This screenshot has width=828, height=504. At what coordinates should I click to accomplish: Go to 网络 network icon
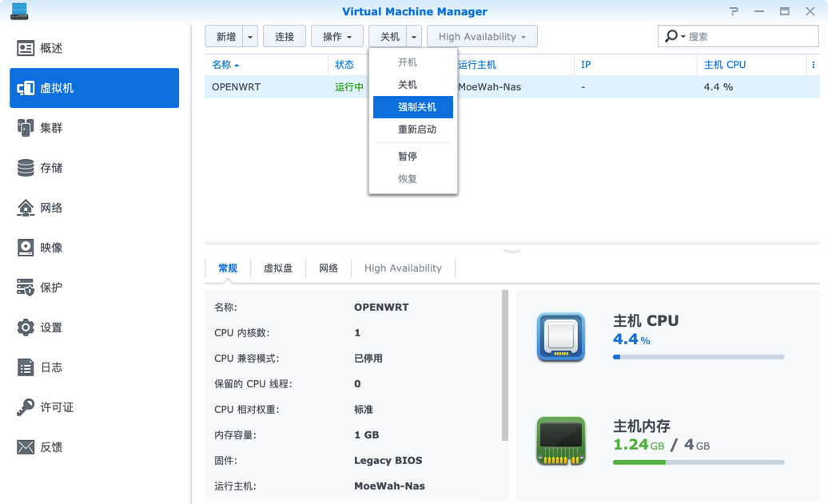click(x=26, y=208)
